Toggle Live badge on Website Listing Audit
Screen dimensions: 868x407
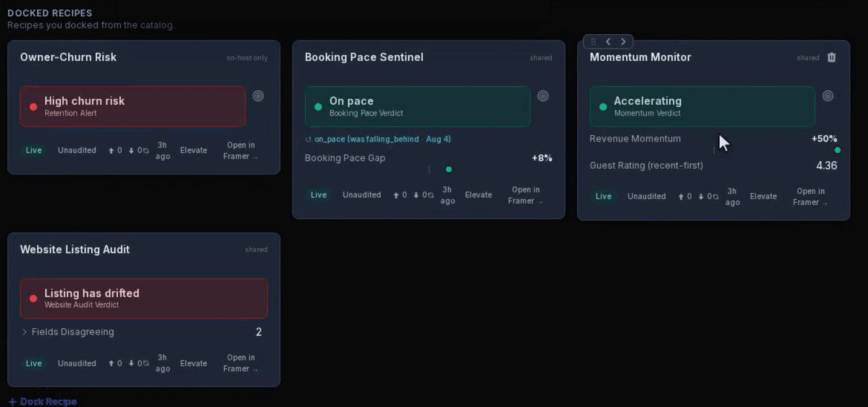click(x=33, y=363)
